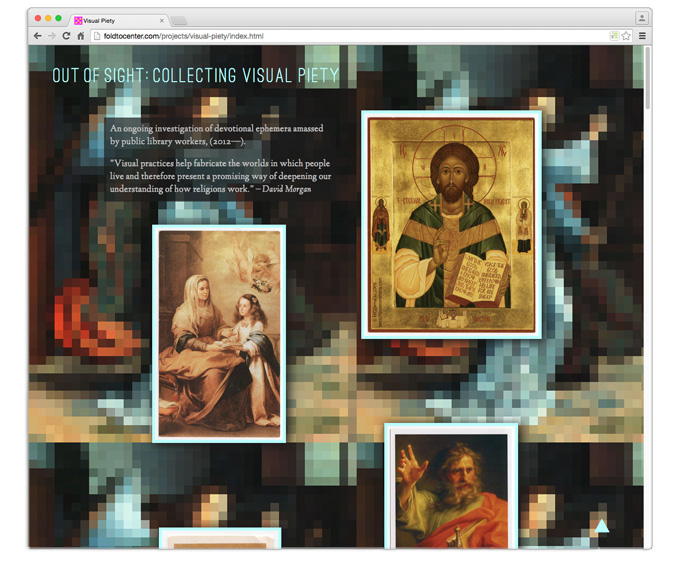Open a new tab with the blank tab button
Viewport: 680px width, 565px height.
pyautogui.click(x=179, y=20)
